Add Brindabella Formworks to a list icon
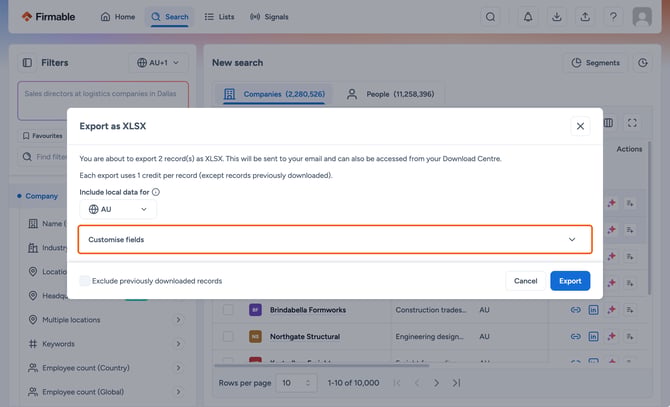 (x=630, y=310)
